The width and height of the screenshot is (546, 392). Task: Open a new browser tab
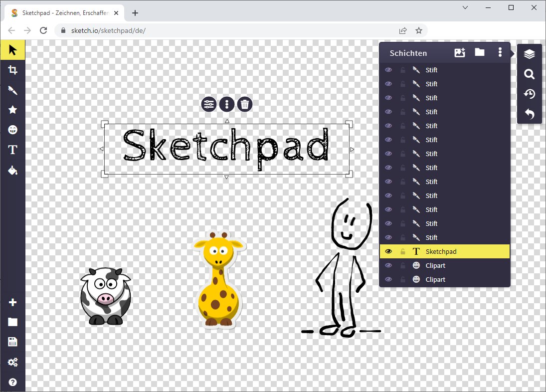click(135, 13)
